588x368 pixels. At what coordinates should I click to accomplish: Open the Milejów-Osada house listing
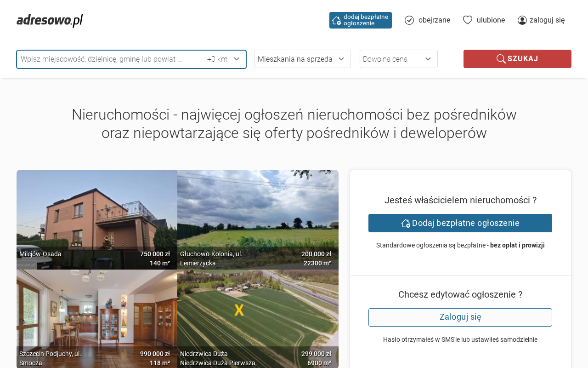click(97, 216)
